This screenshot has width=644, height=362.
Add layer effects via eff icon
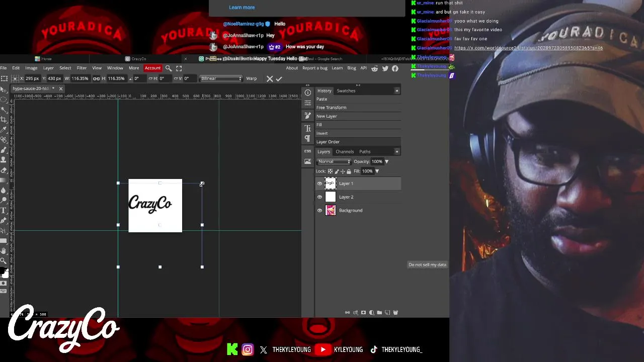[x=355, y=313]
